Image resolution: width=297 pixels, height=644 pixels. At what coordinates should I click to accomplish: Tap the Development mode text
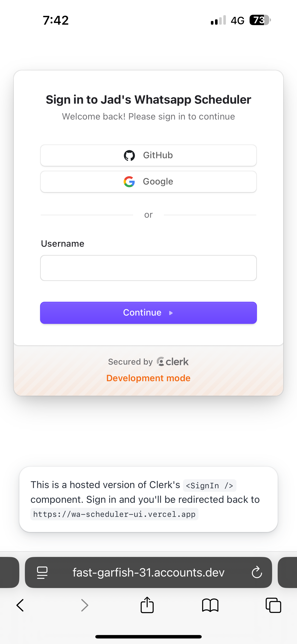click(x=148, y=378)
